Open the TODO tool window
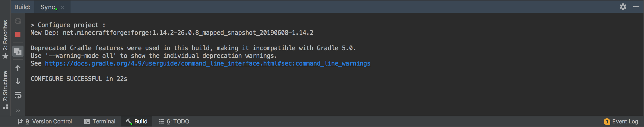Viewport: 644px width, 127px height. [174, 122]
